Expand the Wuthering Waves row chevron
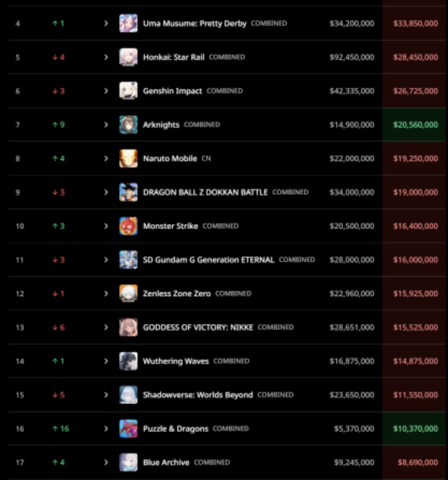 (x=106, y=361)
